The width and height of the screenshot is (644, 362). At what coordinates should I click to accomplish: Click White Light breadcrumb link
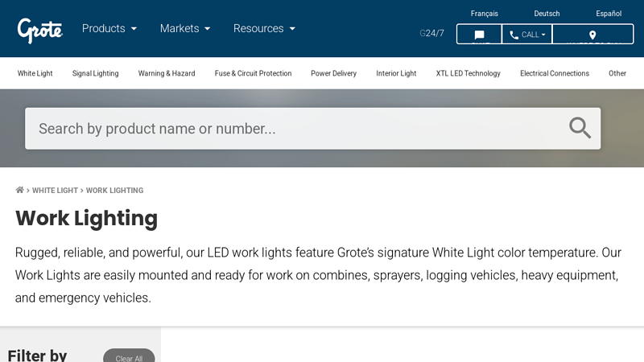tap(55, 191)
